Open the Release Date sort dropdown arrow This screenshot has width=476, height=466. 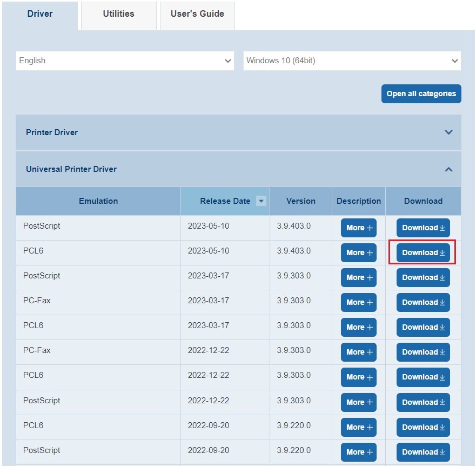261,201
